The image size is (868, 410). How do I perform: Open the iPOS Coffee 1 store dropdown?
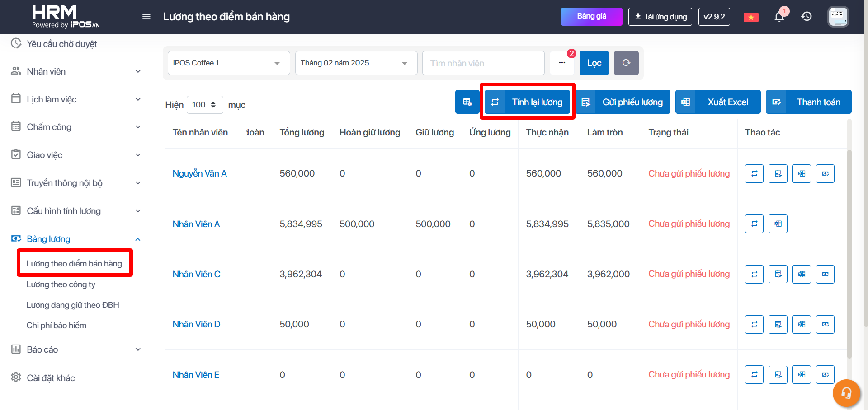pos(228,63)
